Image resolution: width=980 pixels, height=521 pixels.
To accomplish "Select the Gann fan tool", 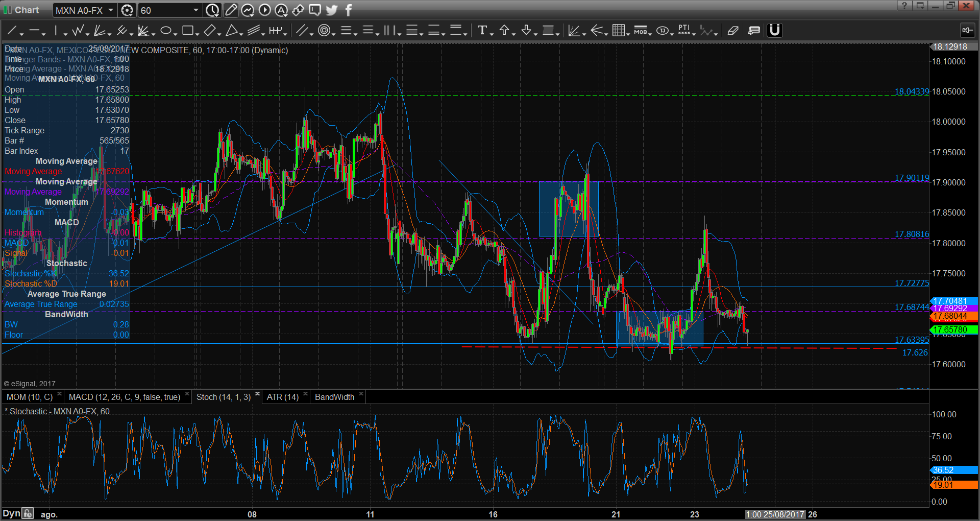I will [x=100, y=31].
